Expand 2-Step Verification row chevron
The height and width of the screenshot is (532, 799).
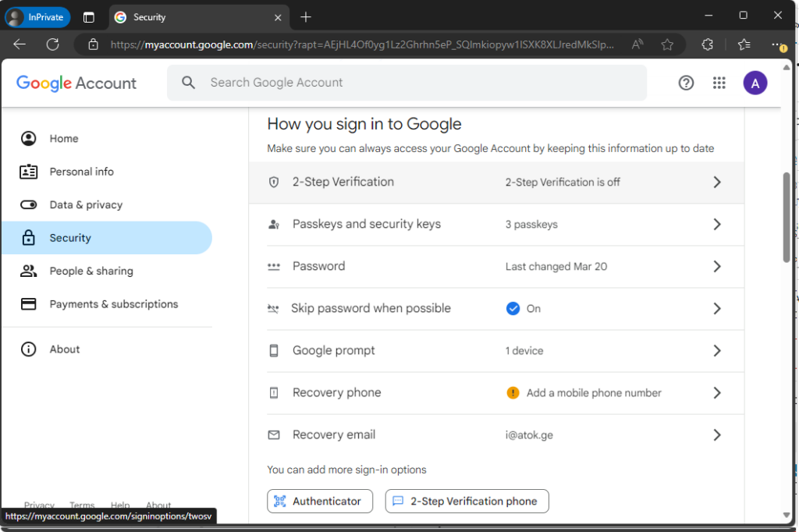tap(717, 182)
